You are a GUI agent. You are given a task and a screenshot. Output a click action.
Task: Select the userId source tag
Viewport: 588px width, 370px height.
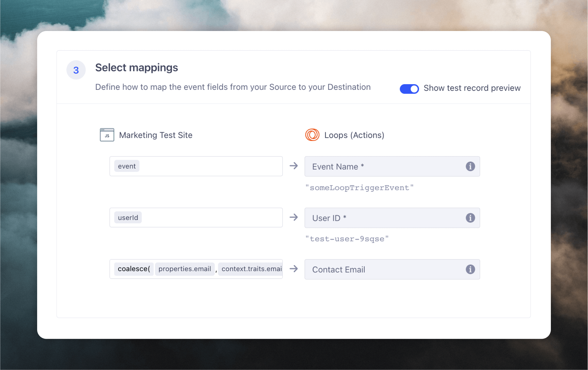point(128,217)
